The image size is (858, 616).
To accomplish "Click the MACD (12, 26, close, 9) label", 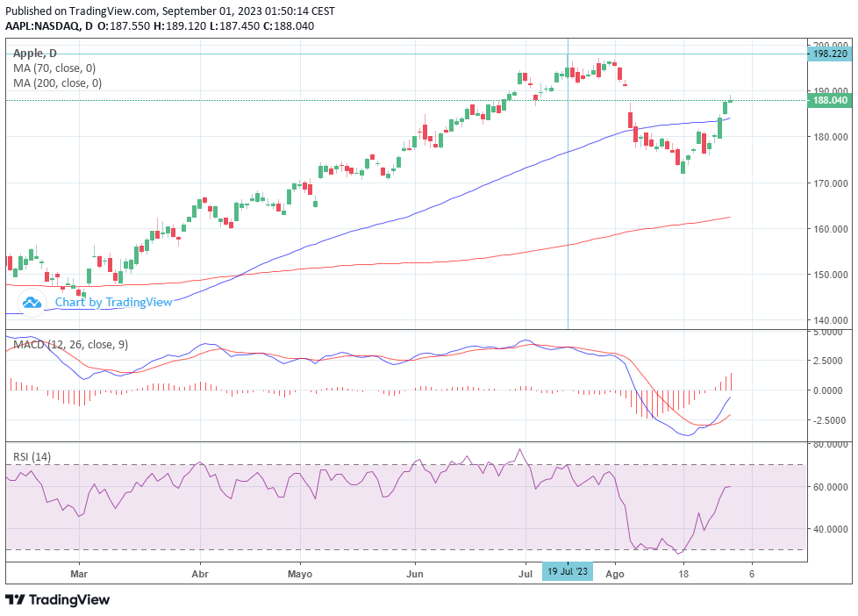I will coord(70,344).
